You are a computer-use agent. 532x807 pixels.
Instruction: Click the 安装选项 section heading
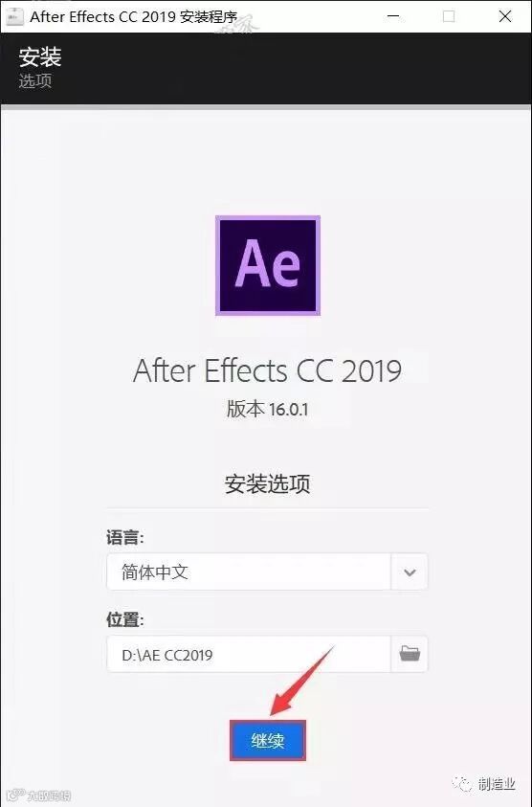pyautogui.click(x=268, y=483)
